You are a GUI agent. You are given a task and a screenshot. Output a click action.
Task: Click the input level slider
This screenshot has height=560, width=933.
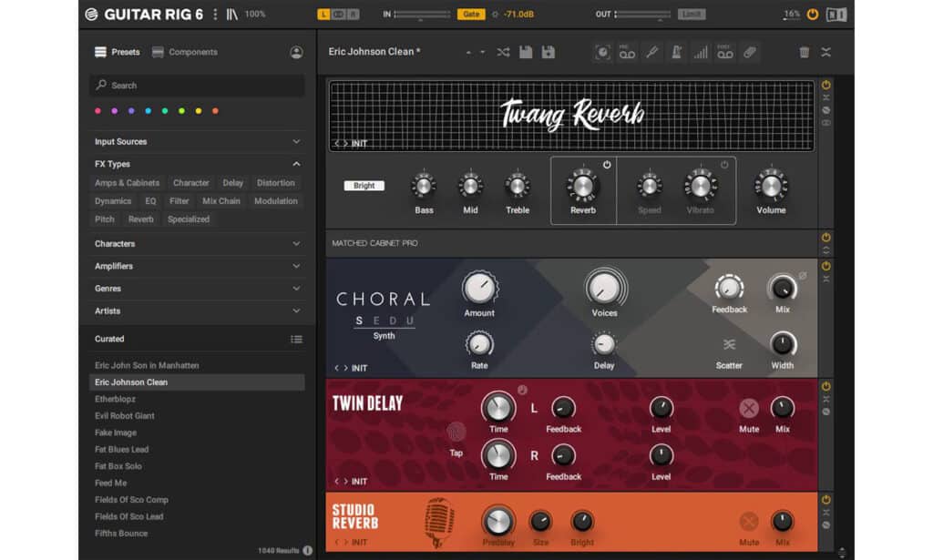coord(423,15)
